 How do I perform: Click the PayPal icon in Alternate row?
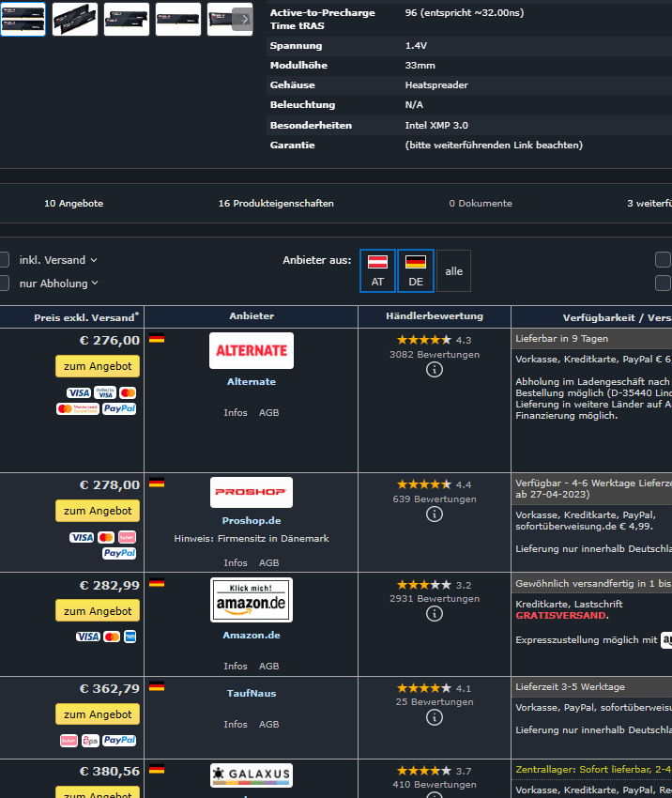coord(119,408)
